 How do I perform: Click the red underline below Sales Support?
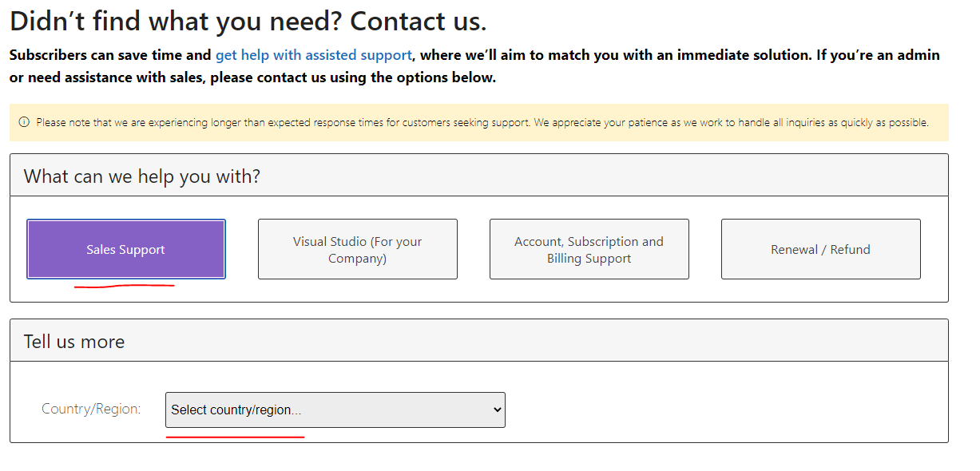125,286
